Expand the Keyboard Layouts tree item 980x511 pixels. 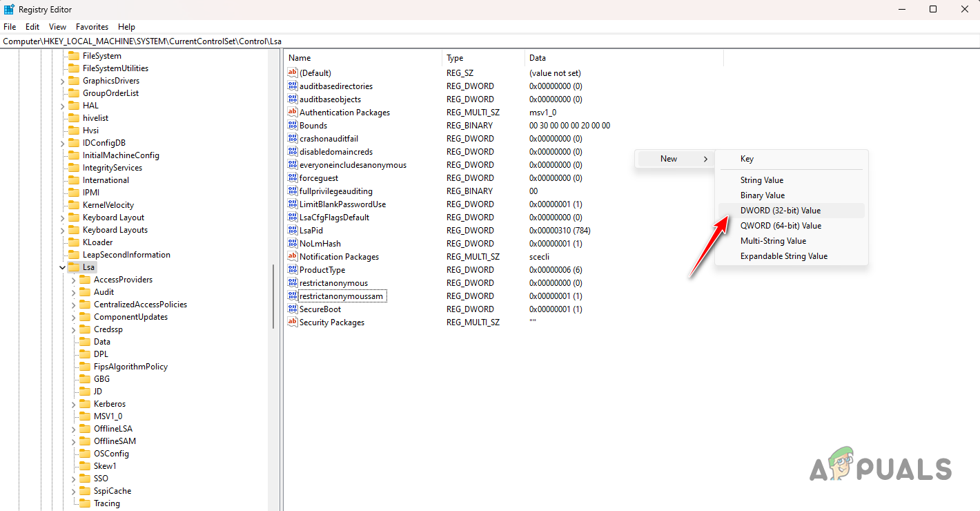click(62, 229)
